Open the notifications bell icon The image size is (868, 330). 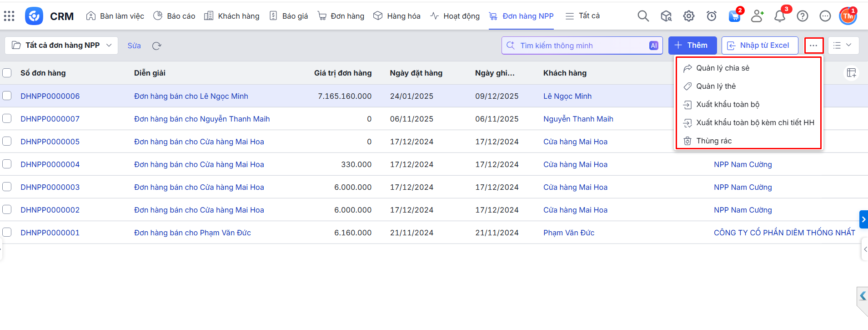(x=780, y=16)
